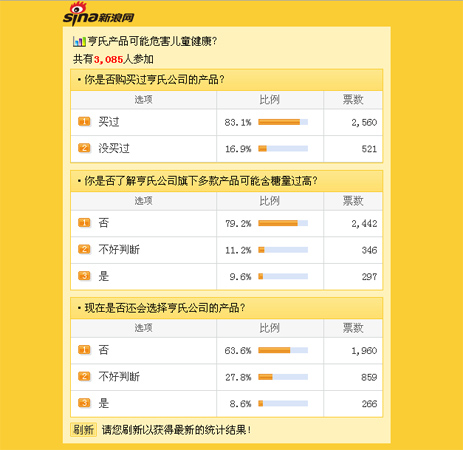Click number 3 badge for 是 in sugar question

pos(84,276)
